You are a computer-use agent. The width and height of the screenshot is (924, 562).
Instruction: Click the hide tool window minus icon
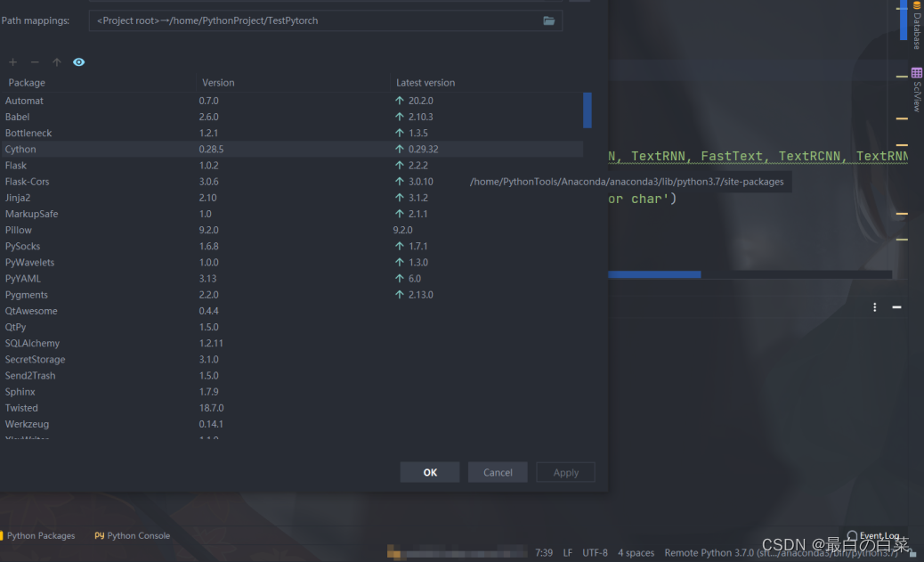pos(896,307)
